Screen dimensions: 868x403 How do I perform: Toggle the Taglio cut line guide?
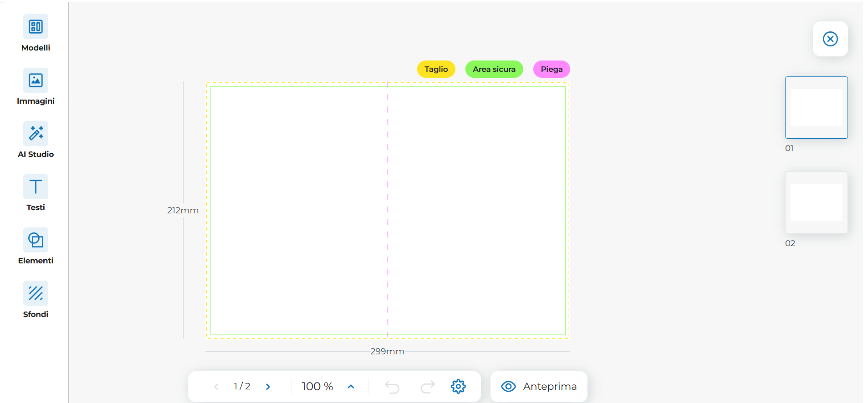[x=436, y=69]
